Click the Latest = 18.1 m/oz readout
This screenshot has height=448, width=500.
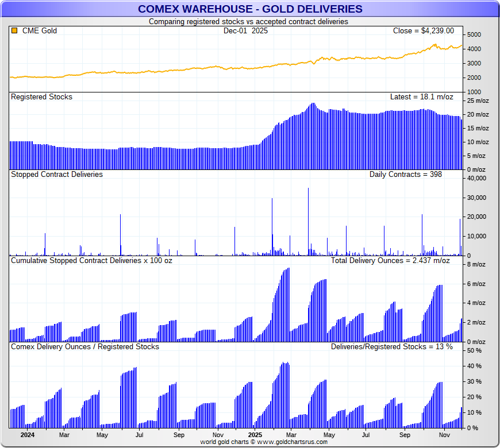422,97
